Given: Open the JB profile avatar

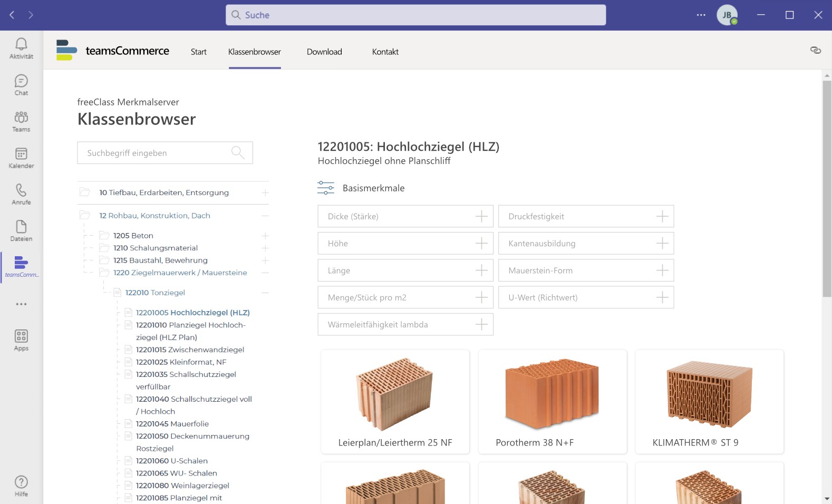Looking at the screenshot, I should (x=727, y=15).
